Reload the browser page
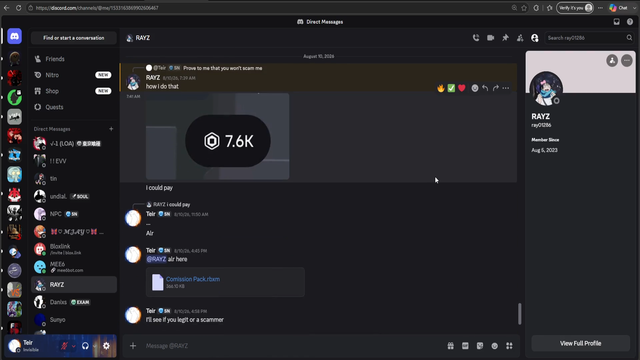640x360 pixels. 19,8
